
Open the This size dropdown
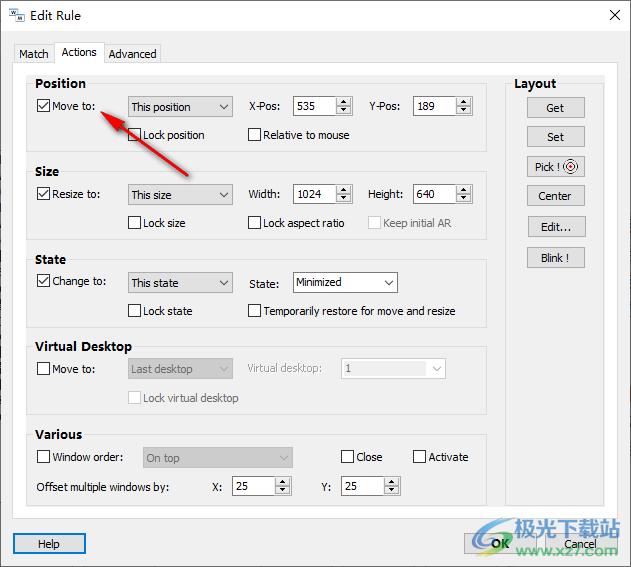coord(180,195)
